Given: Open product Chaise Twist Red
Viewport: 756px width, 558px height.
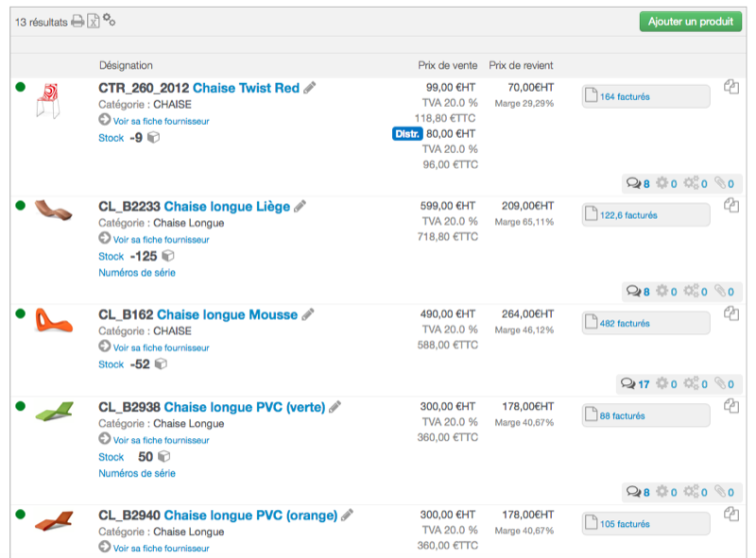Looking at the screenshot, I should point(246,88).
